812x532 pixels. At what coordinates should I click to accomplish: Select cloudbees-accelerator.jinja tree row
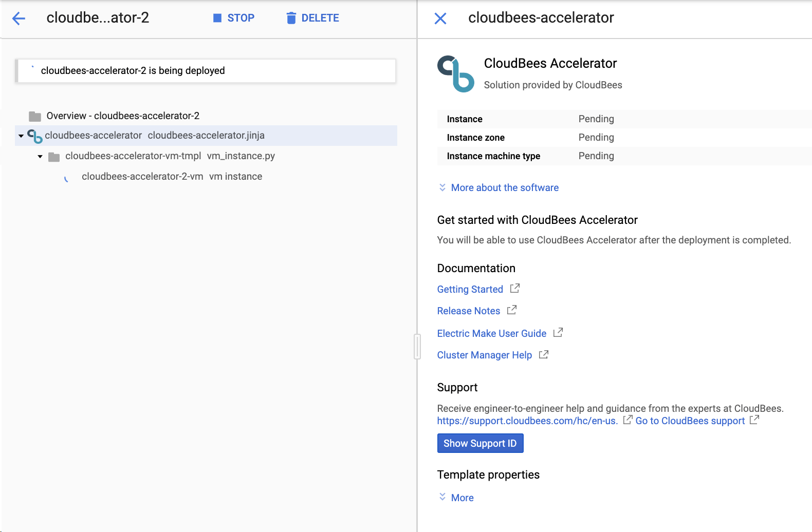206,136
